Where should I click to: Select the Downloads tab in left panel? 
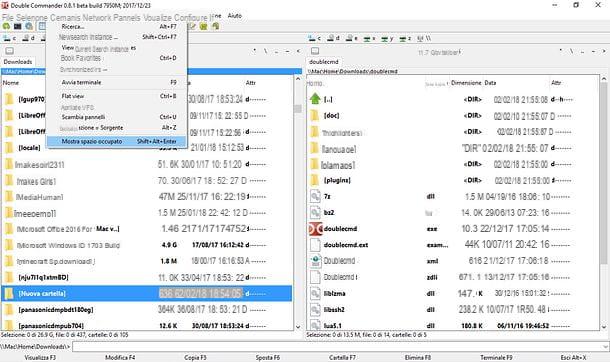pos(18,61)
